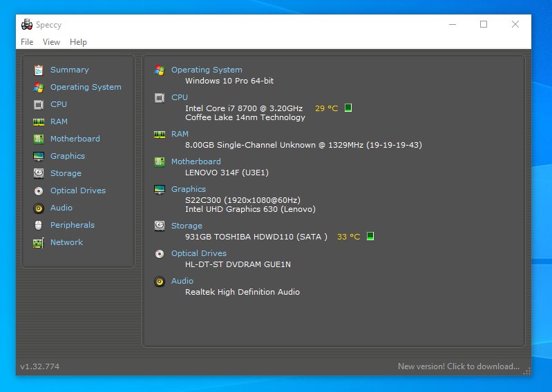Click the Network card icon in sidebar

point(39,242)
